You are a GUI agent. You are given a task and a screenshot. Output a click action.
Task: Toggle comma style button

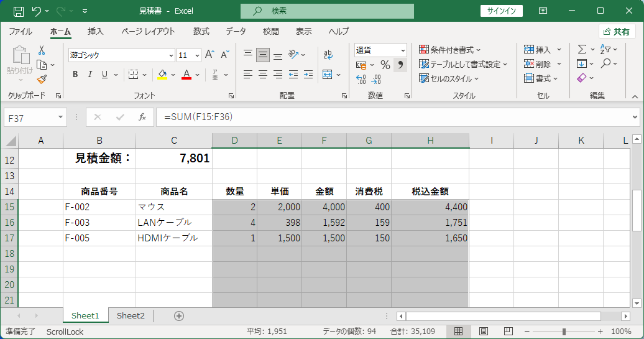pyautogui.click(x=400, y=65)
